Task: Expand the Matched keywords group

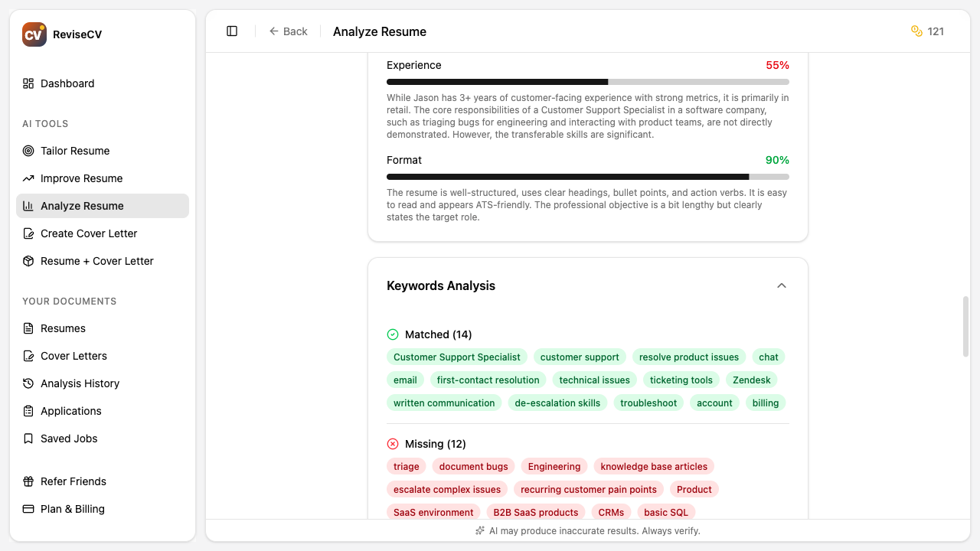Action: [x=438, y=334]
